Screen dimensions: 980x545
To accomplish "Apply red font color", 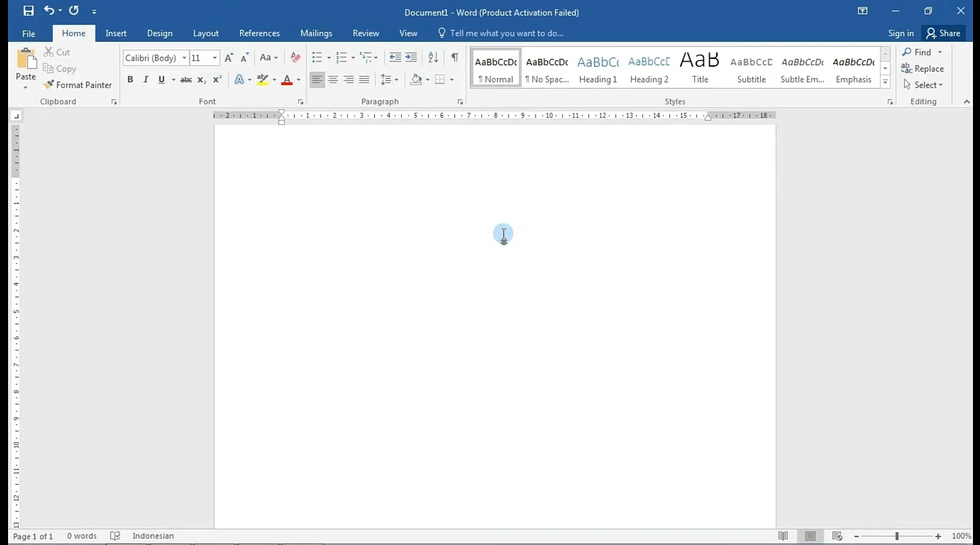I will coord(287,80).
